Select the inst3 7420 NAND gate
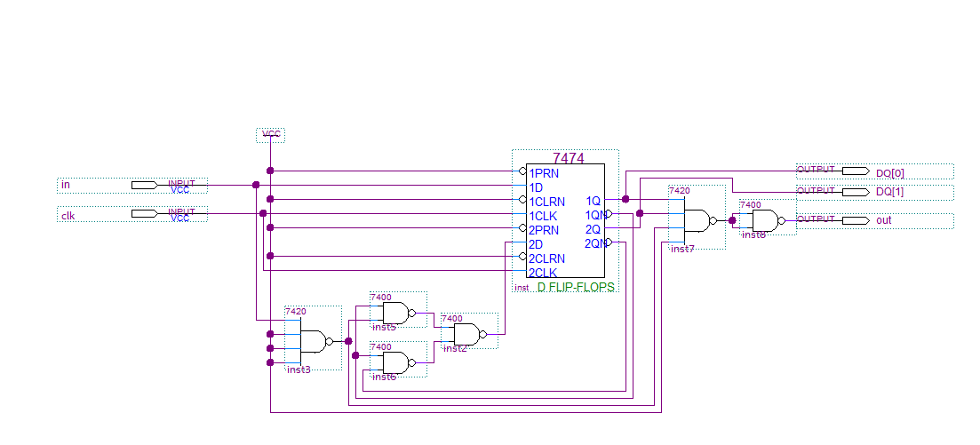Viewport: 980px width, 445px height. tap(314, 341)
